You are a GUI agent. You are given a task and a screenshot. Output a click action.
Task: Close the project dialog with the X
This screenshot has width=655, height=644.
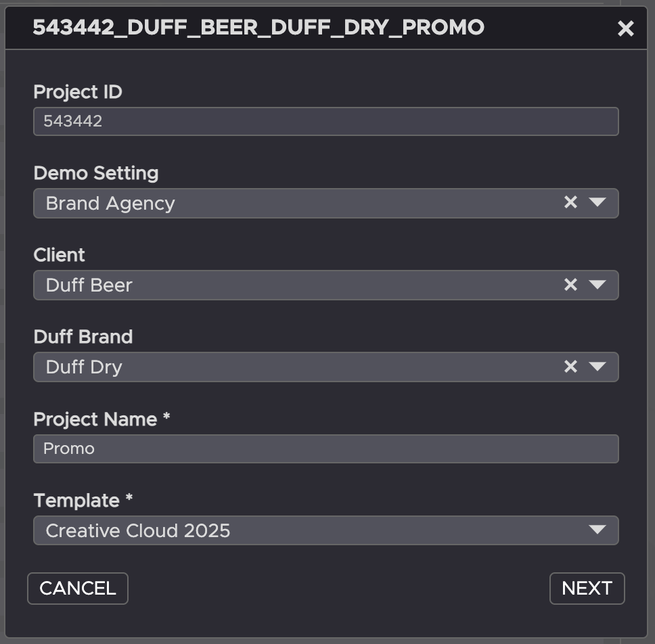coord(626,28)
